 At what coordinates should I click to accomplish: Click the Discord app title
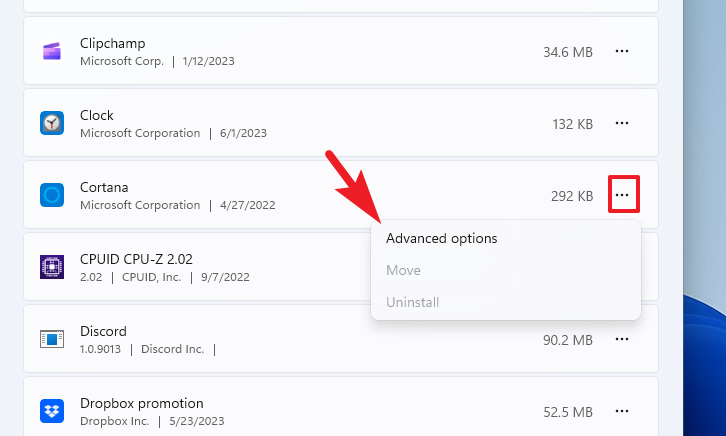tap(103, 332)
